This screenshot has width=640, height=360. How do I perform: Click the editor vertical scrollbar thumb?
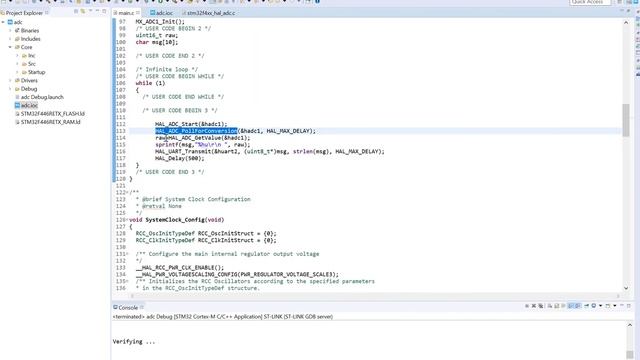coord(626,120)
